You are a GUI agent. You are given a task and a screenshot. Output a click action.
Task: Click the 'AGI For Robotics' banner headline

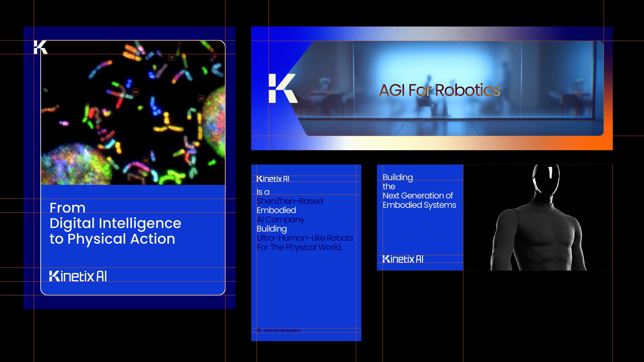point(440,90)
